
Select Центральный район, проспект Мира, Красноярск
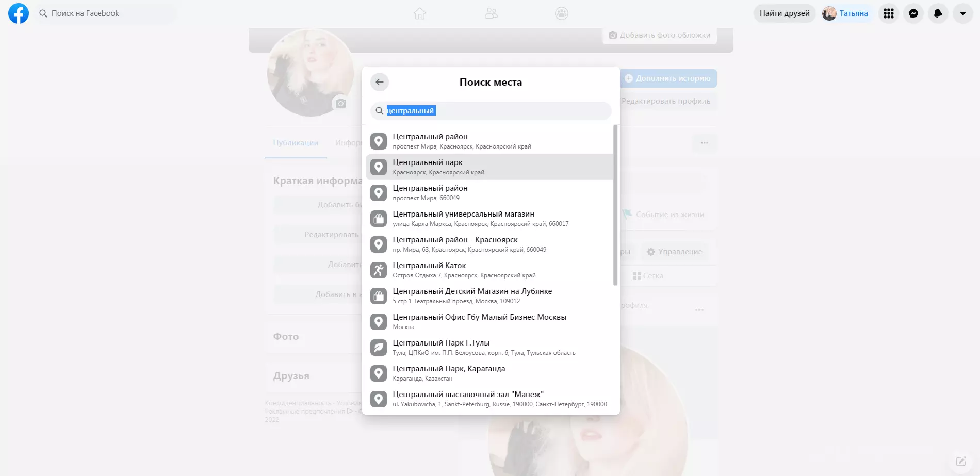click(490, 141)
